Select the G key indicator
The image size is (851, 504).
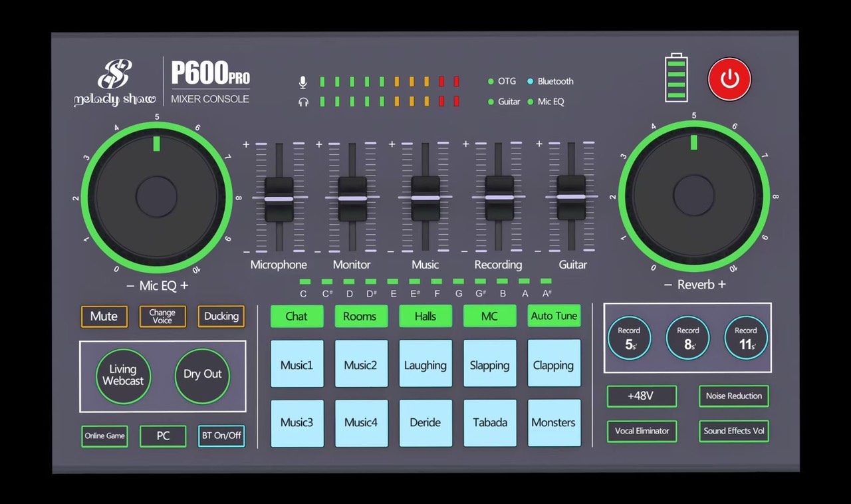[x=459, y=282]
